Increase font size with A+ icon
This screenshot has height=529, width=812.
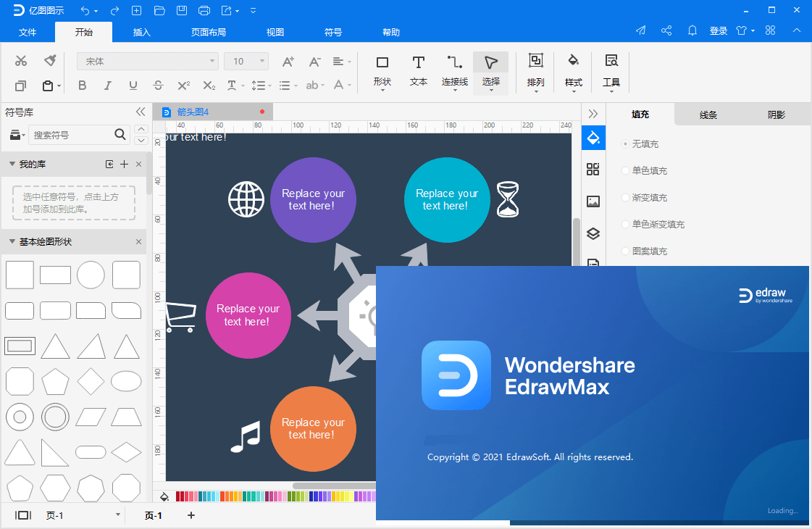pos(288,62)
